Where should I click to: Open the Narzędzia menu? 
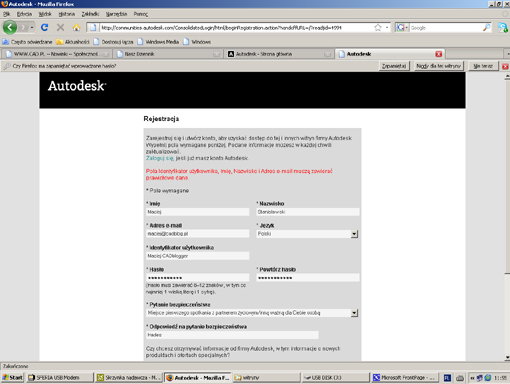(116, 14)
